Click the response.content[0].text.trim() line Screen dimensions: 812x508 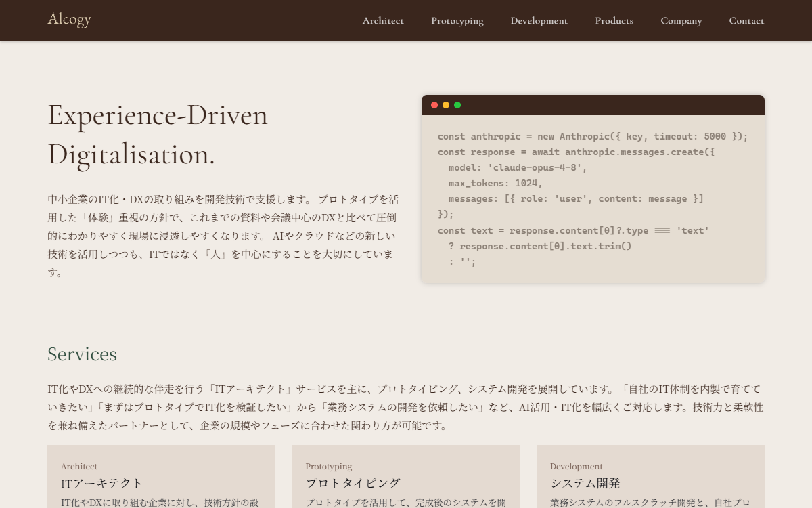(x=540, y=246)
